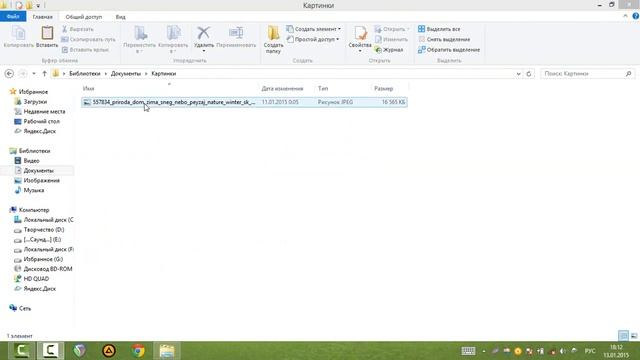Click the Back navigation arrow
Image resolution: width=640 pixels, height=360 pixels.
click(x=9, y=73)
